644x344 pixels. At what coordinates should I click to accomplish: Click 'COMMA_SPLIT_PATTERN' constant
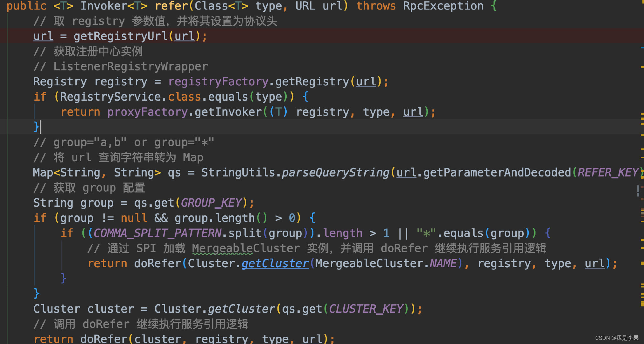point(157,233)
